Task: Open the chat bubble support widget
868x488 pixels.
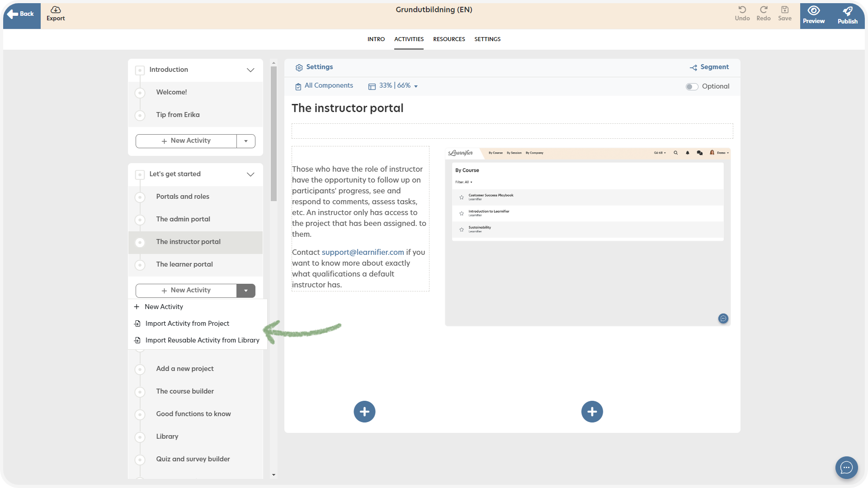Action: tap(846, 467)
